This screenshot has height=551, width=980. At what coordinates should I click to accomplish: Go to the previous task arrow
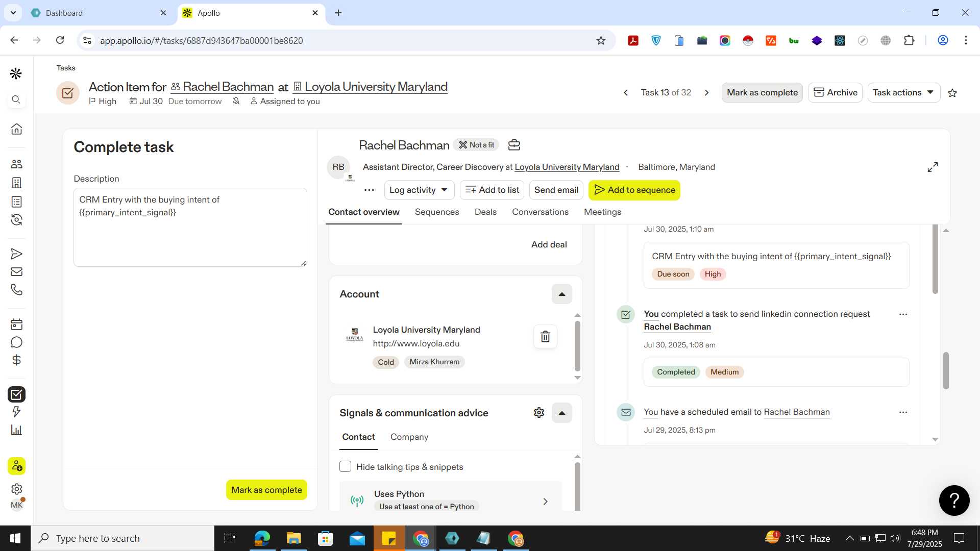(x=626, y=93)
